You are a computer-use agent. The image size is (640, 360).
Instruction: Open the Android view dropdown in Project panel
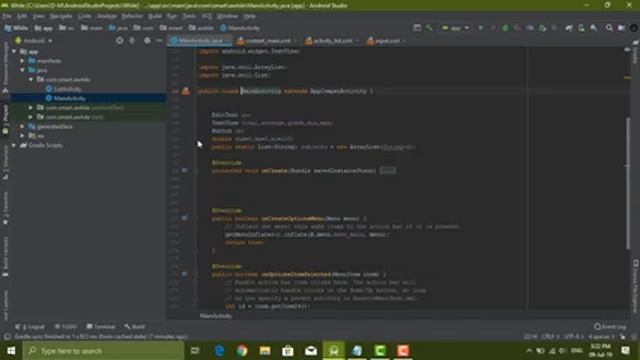(33, 41)
